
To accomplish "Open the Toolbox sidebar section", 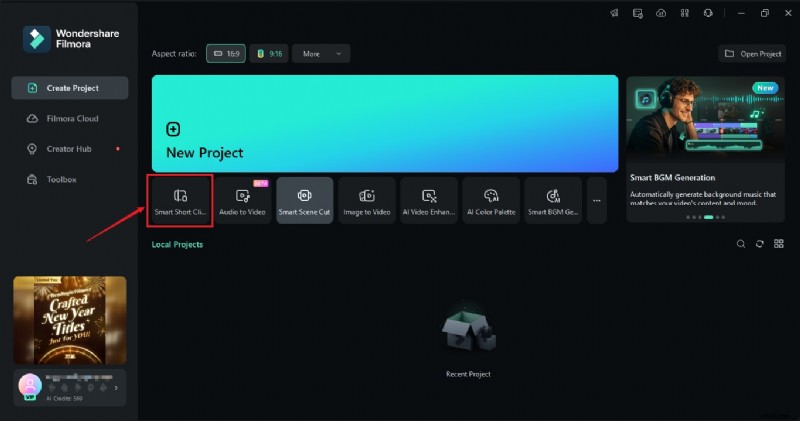I will (61, 179).
